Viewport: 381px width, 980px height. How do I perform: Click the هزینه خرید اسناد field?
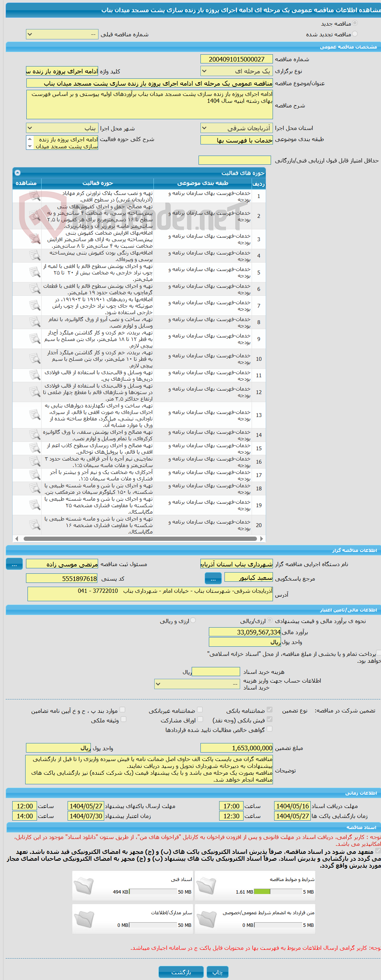point(216,672)
